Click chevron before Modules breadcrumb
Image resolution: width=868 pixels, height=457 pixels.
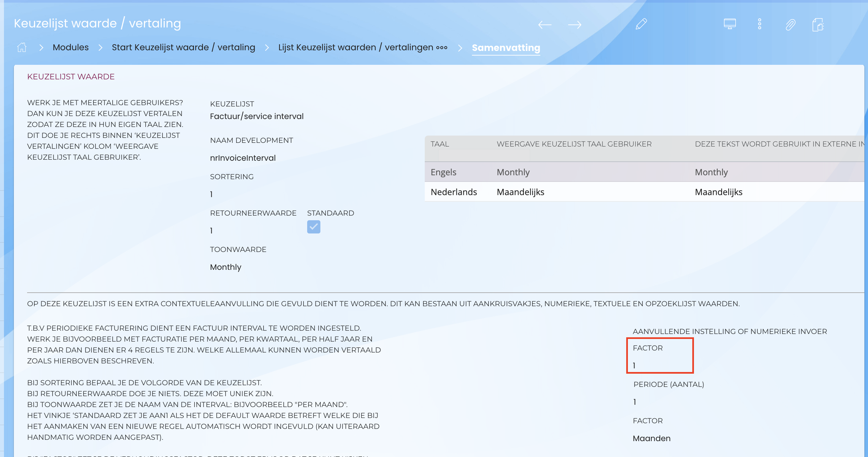(41, 48)
